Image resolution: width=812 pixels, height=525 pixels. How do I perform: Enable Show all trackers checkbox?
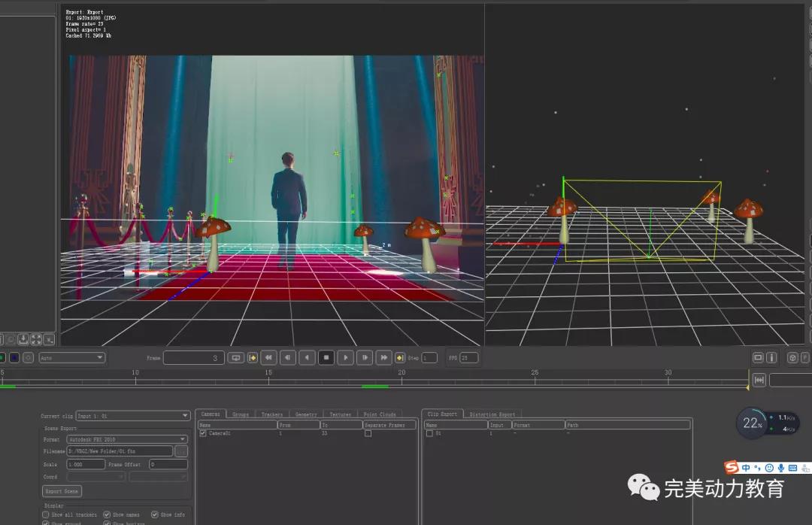(47, 514)
